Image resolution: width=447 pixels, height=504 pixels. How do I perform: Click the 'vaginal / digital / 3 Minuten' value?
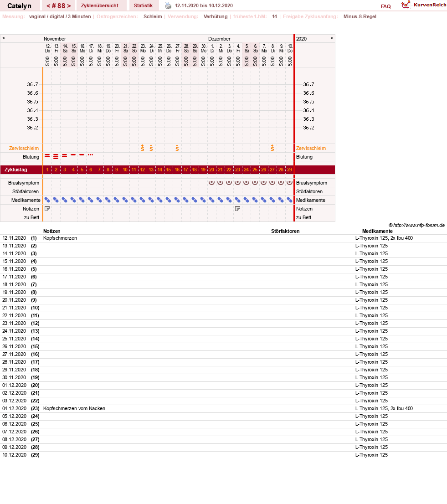tap(60, 16)
